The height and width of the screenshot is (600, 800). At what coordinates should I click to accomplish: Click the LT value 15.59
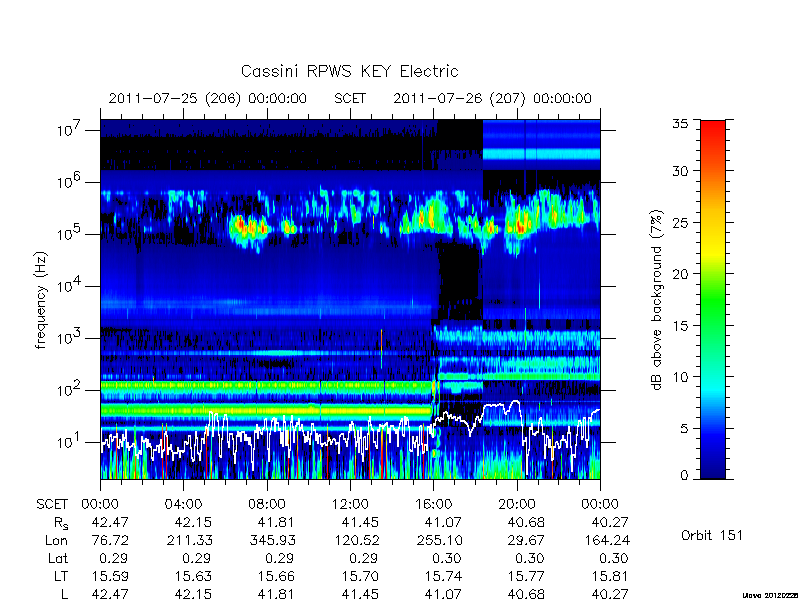tap(110, 576)
